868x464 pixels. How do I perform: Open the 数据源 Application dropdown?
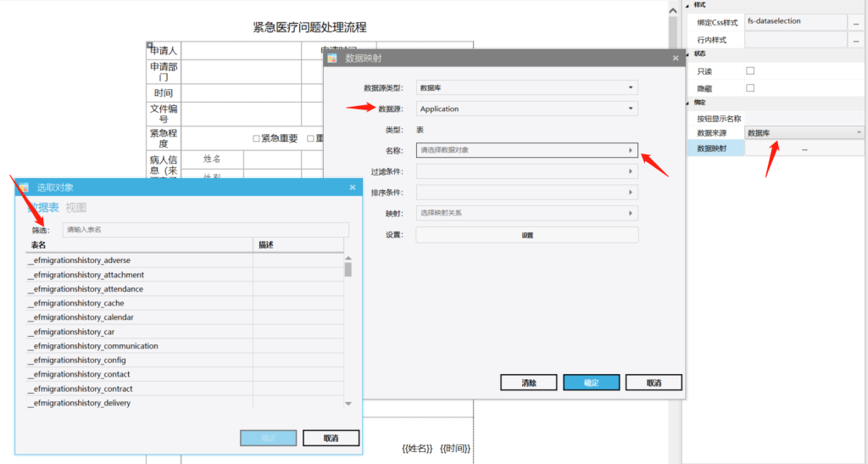pyautogui.click(x=526, y=109)
